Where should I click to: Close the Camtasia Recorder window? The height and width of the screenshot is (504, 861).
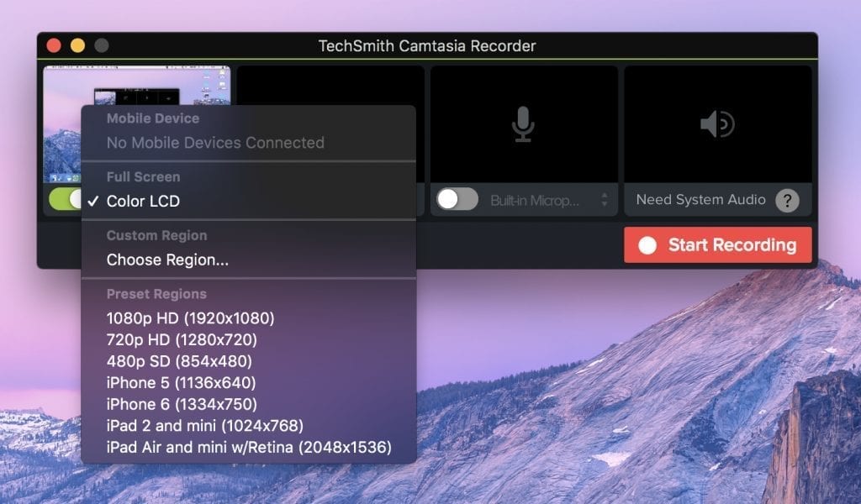(54, 45)
